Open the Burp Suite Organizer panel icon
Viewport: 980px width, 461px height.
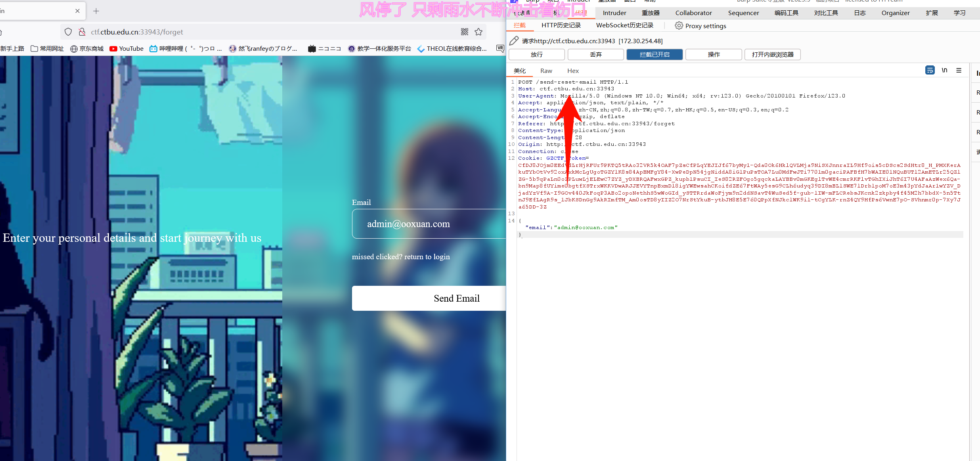pos(896,11)
